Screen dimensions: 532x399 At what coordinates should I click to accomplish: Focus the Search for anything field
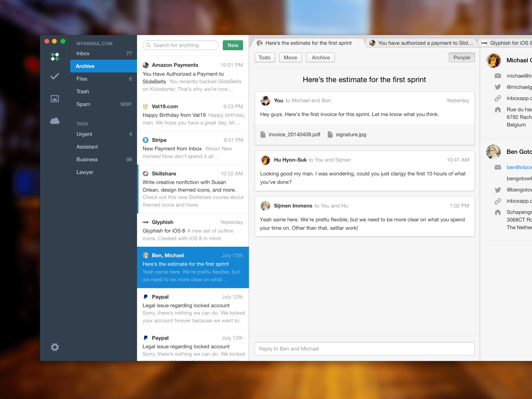(x=181, y=45)
